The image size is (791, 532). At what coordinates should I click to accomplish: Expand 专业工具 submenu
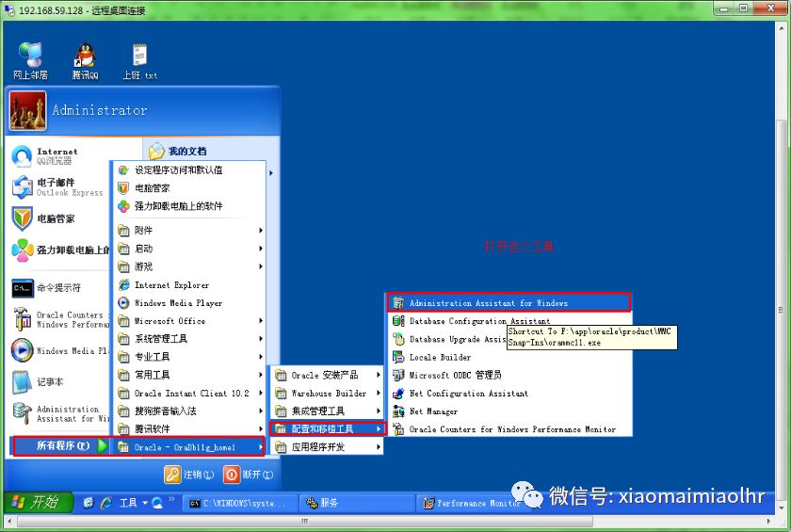pos(189,357)
